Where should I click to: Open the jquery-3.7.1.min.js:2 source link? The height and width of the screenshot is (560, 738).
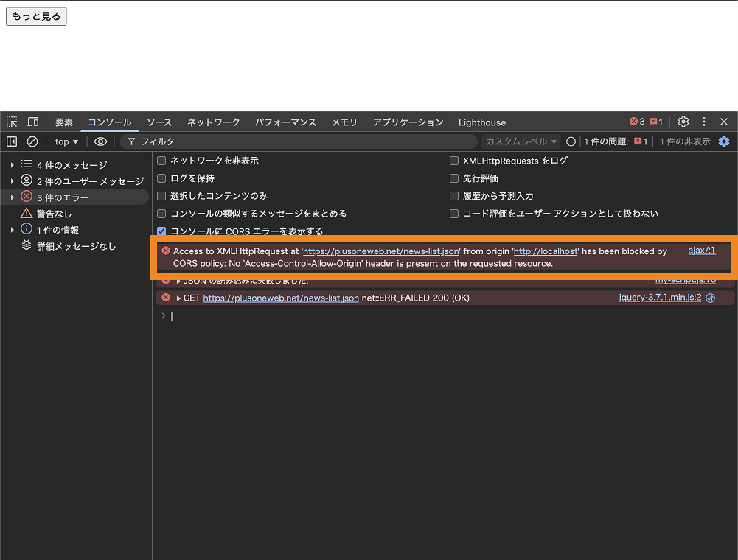pos(660,298)
